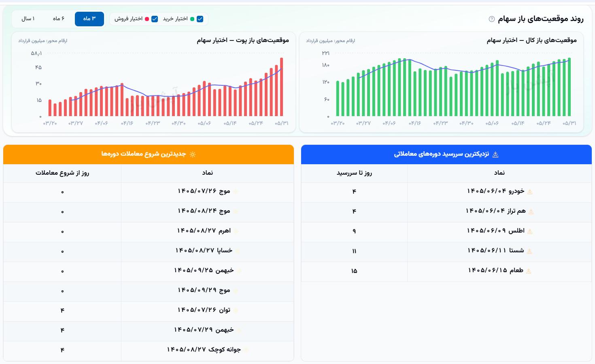
Task: Click «طعام ۱۴۰۵/۰۶/۱۵» in the expiry table
Action: click(496, 270)
